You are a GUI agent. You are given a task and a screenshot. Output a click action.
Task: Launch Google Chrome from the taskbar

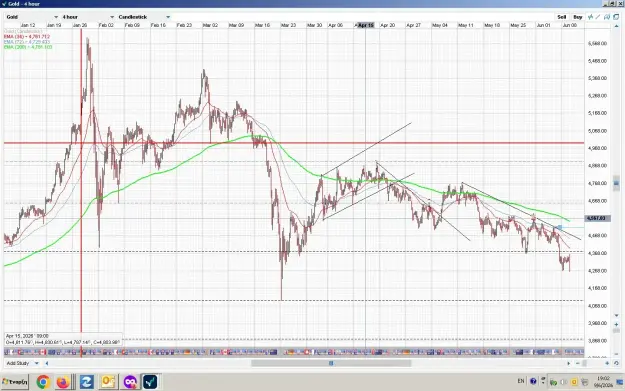pyautogui.click(x=43, y=382)
